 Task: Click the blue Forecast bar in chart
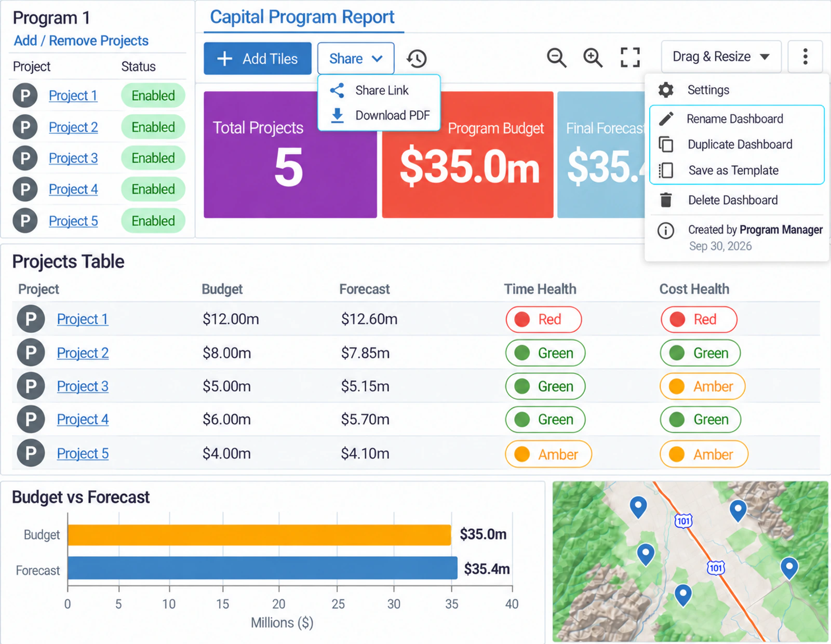pyautogui.click(x=262, y=568)
